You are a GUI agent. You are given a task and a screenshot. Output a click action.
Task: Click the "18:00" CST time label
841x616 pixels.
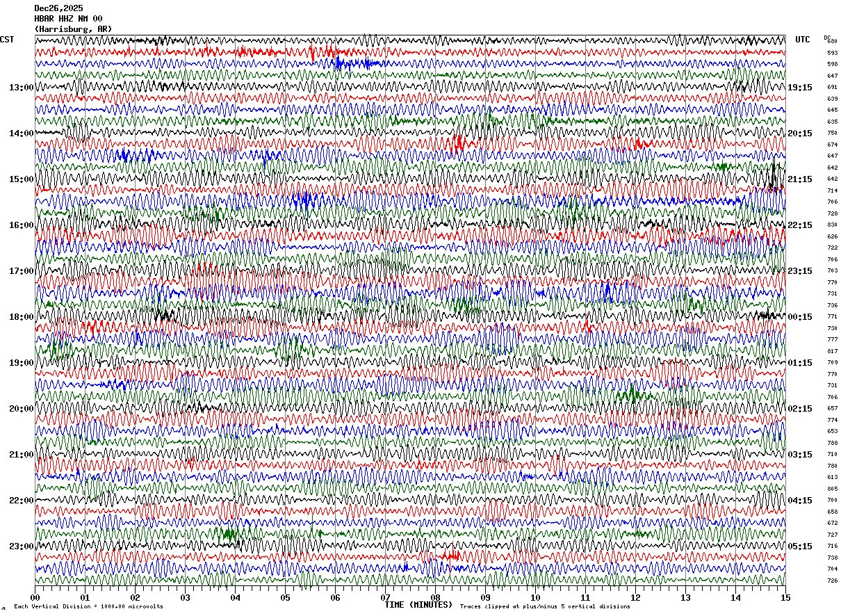(x=22, y=317)
